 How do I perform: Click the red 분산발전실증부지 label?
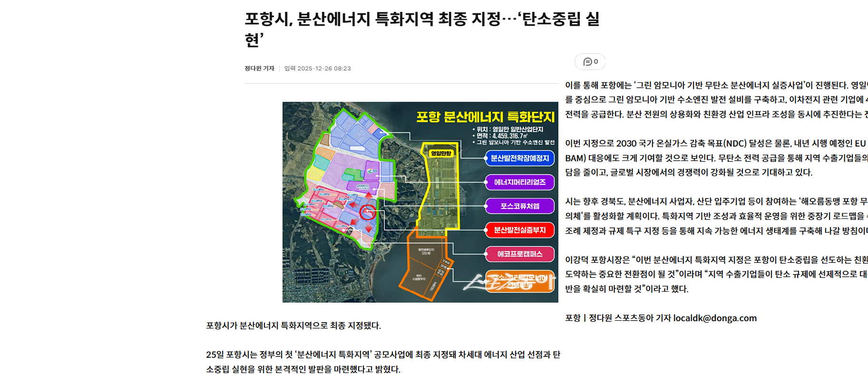(x=519, y=230)
